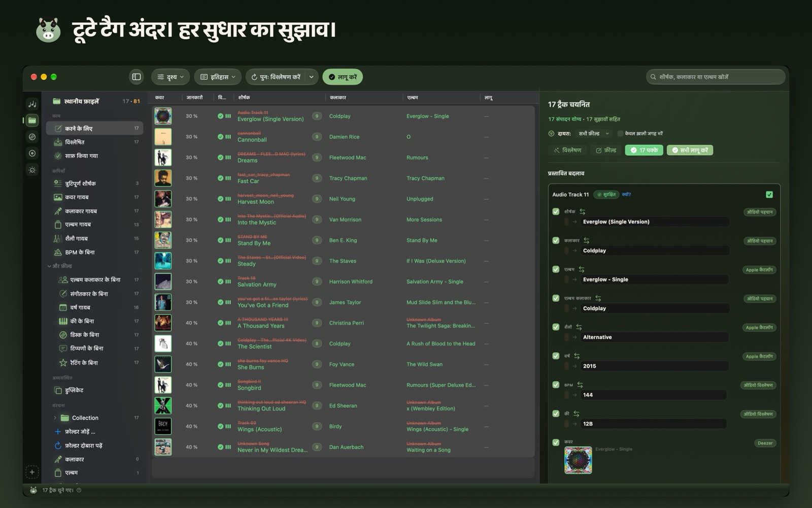812x508 pixels.
Task: Open the arrow next to पुनः विश्लेषण करें
Action: point(311,77)
